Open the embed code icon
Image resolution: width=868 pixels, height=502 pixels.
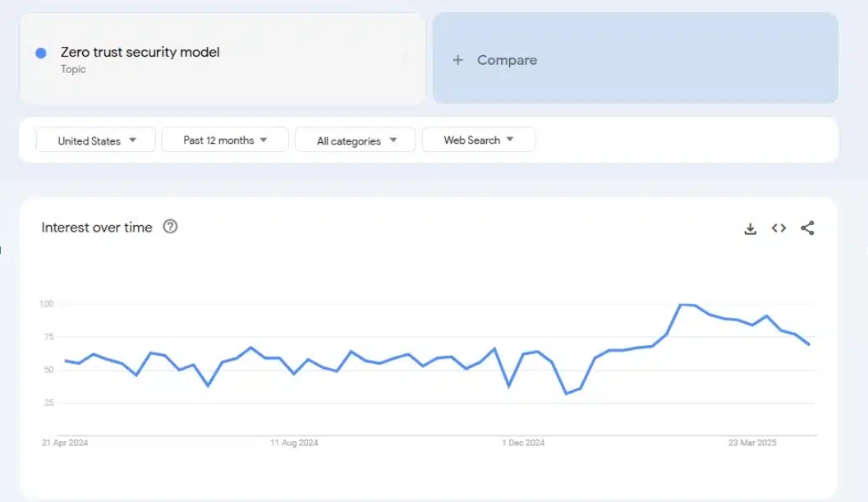tap(778, 228)
